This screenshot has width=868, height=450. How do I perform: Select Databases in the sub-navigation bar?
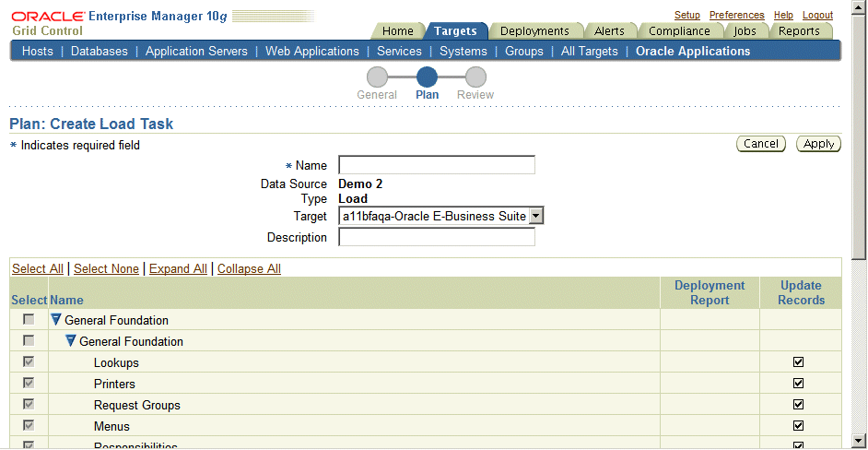(x=100, y=52)
